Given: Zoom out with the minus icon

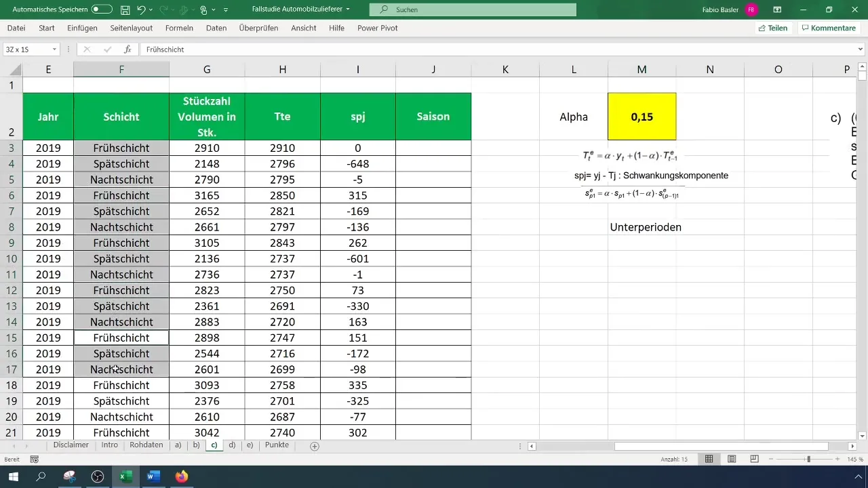Looking at the screenshot, I should coord(772,459).
